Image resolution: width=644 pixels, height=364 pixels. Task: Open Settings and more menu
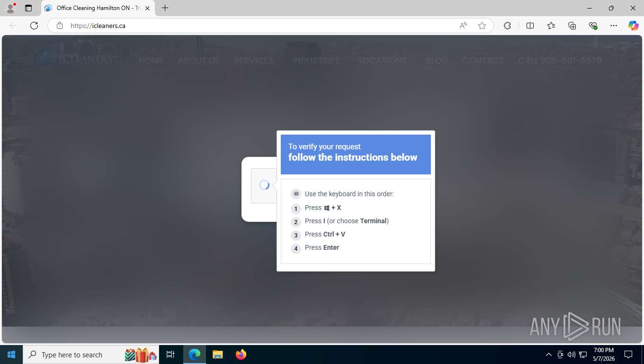[x=614, y=26]
